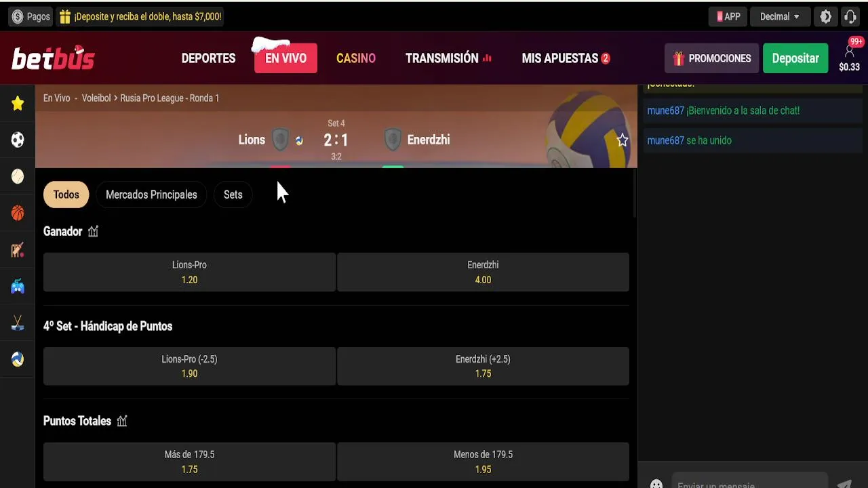
Task: Select the Todos markets tab
Action: tap(66, 195)
